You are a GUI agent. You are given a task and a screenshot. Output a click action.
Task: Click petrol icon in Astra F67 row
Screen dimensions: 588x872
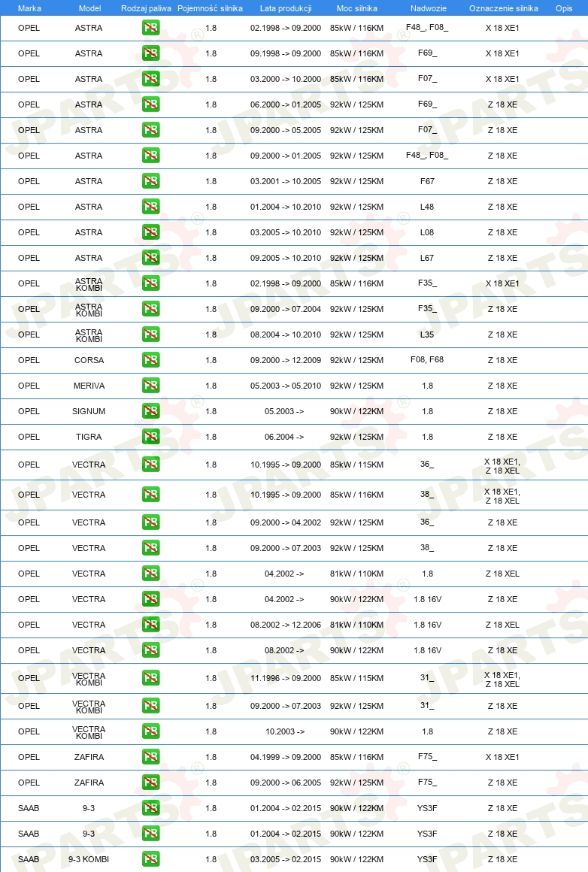click(150, 181)
